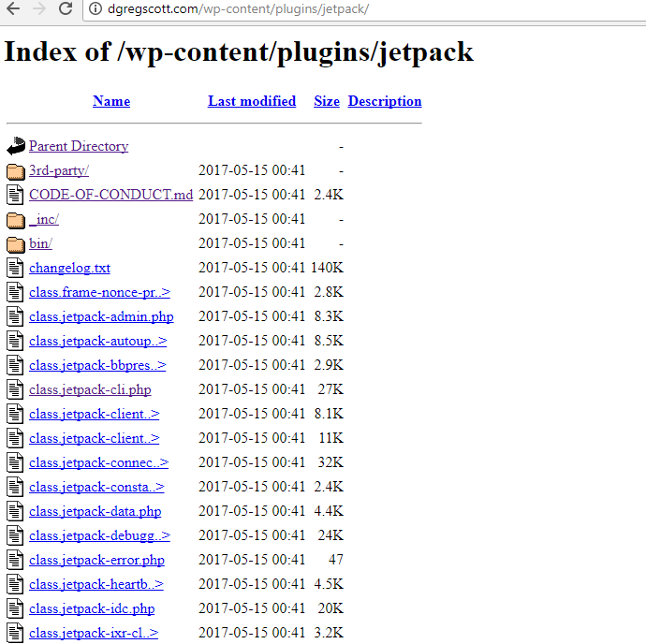This screenshot has width=646, height=644.
Task: Click the site info icon in address bar
Action: [x=95, y=8]
